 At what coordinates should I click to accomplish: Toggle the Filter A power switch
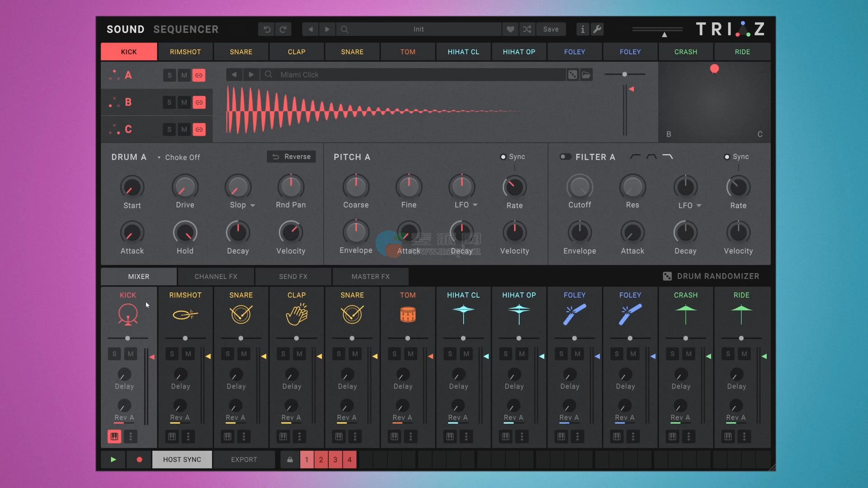565,157
